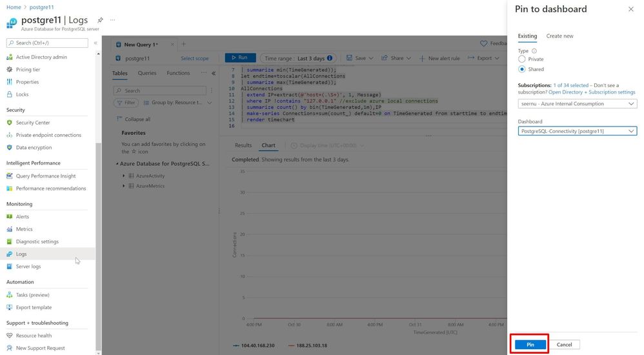Select the Shared radio button
The width and height of the screenshot is (644, 355).
pyautogui.click(x=521, y=69)
